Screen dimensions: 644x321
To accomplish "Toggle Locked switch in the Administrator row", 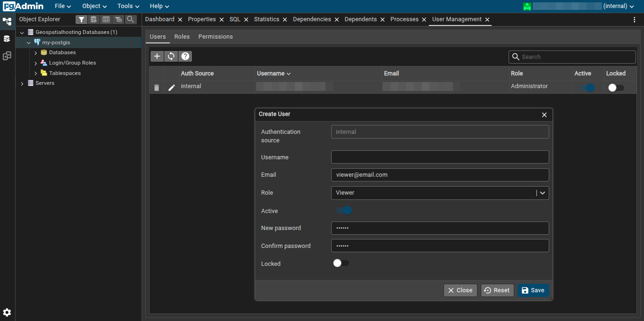I will point(616,88).
